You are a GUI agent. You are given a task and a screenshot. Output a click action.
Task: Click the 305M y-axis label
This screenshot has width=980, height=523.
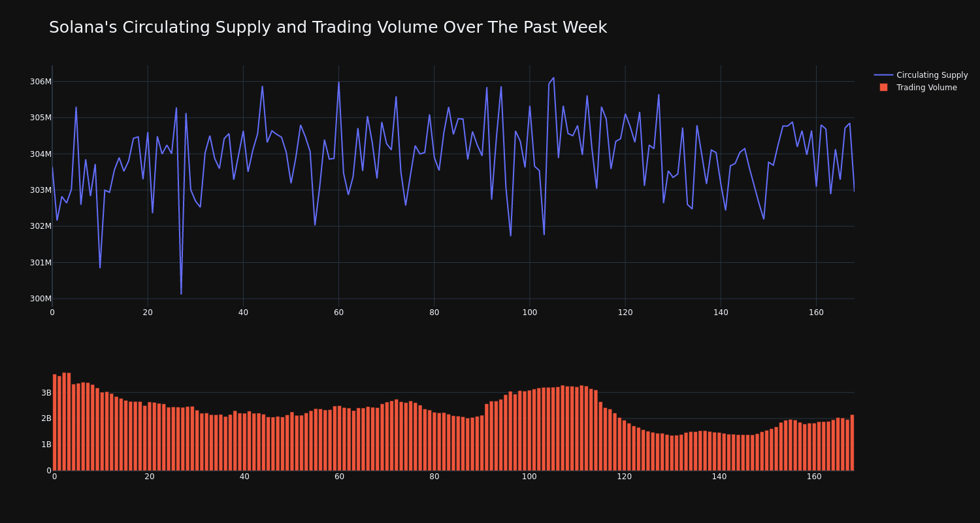pos(41,118)
